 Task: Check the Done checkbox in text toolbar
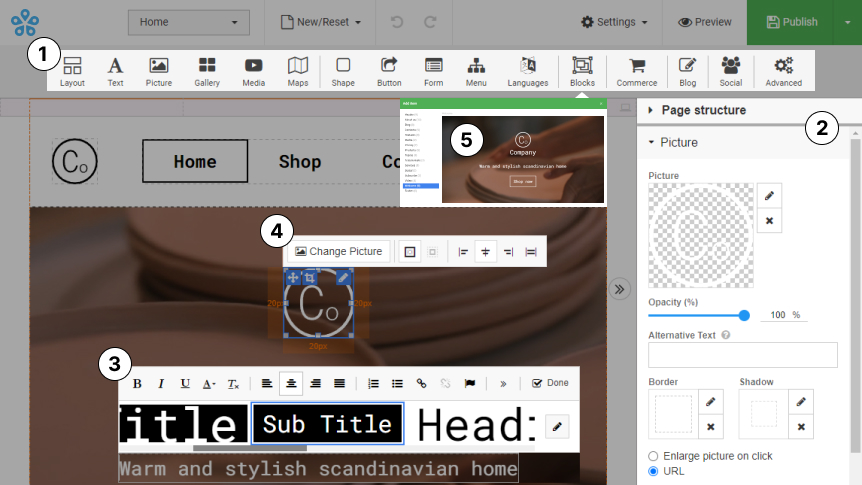point(537,383)
